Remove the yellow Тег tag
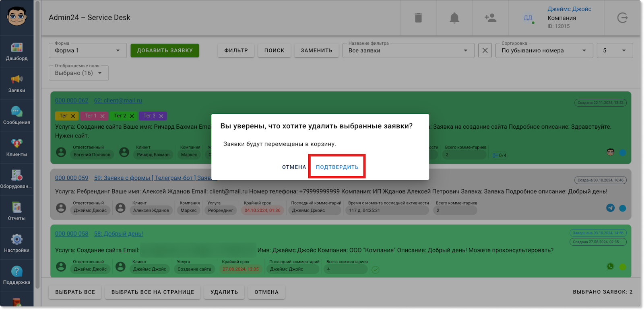 (73, 116)
